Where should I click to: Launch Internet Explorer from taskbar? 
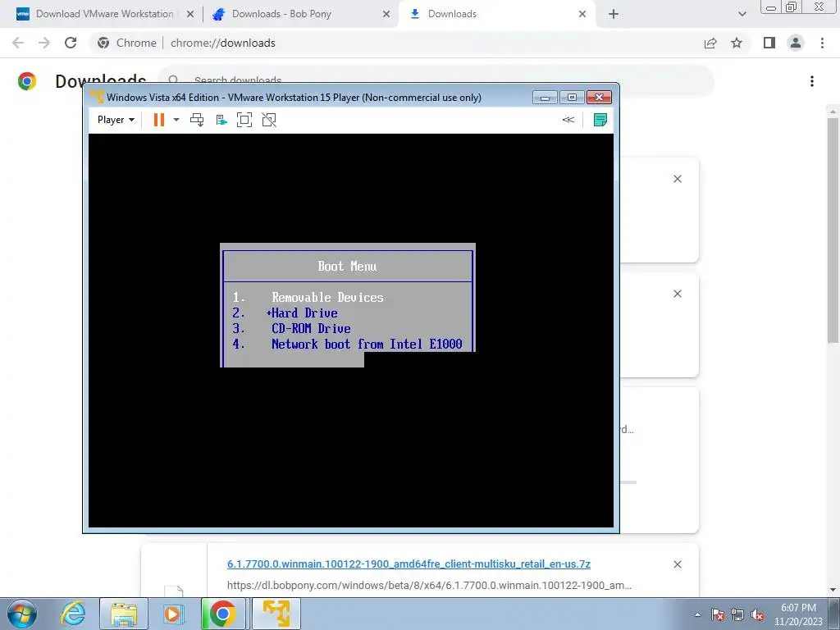pos(73,614)
